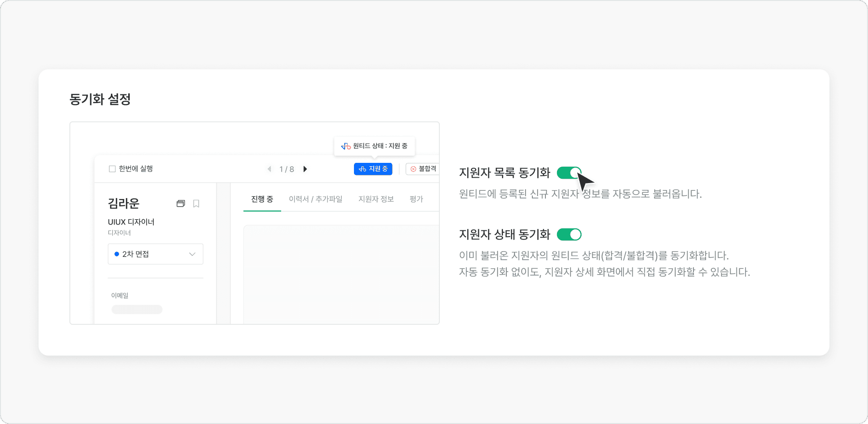Bookmark the applicant 김라운
868x424 pixels.
[196, 204]
